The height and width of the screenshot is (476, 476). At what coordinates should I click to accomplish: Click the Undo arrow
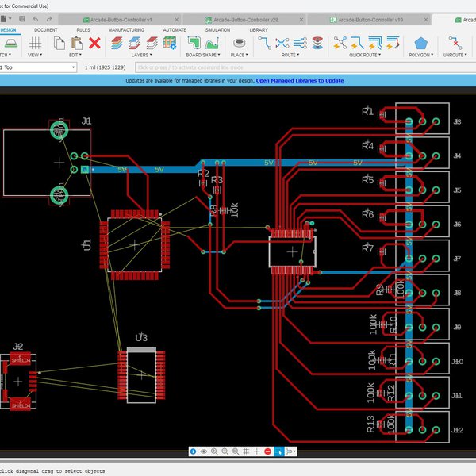click(36, 19)
